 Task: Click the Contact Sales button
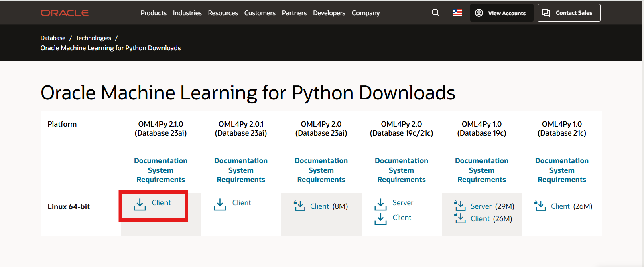569,13
